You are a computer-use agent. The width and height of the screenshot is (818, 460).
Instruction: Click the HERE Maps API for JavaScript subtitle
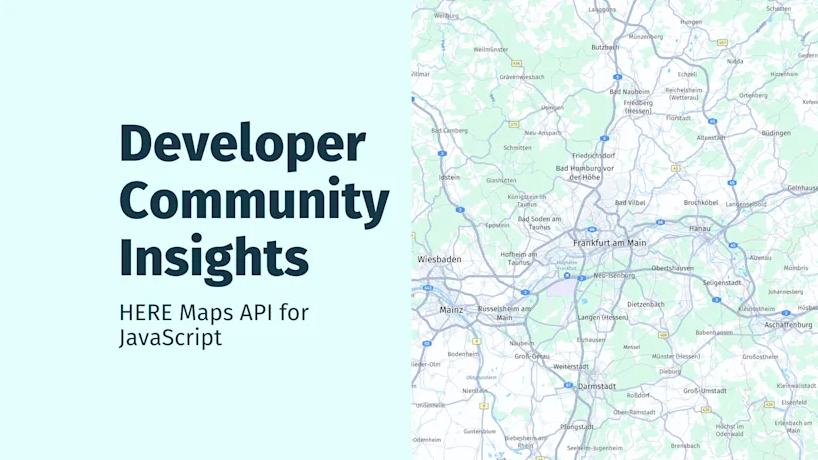pos(214,325)
